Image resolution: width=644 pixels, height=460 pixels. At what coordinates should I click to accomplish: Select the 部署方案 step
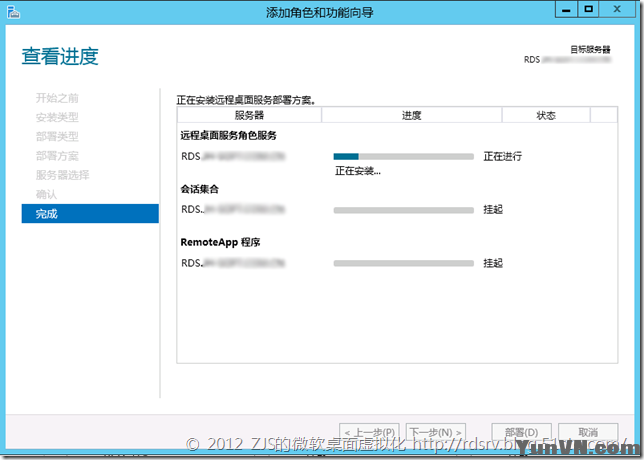57,156
